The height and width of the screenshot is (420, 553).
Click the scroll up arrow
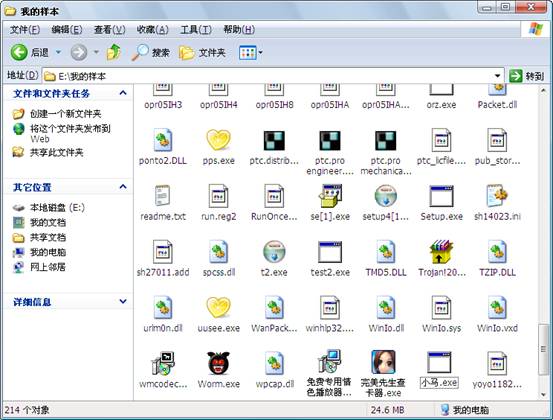543,91
